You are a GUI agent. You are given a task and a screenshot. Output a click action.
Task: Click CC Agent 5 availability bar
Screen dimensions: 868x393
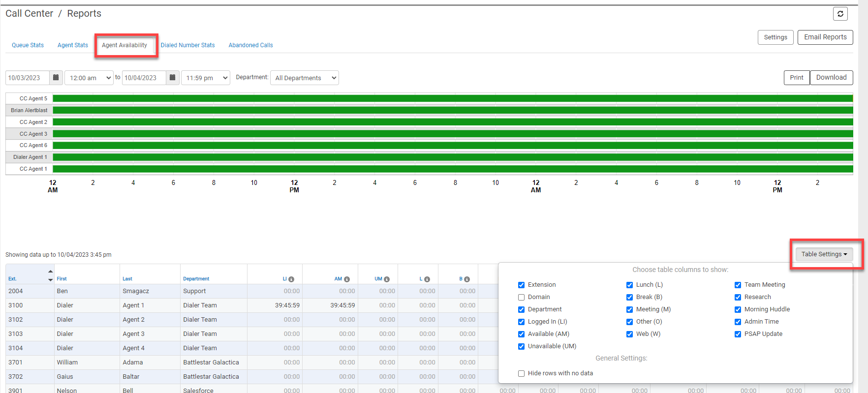coord(453,98)
